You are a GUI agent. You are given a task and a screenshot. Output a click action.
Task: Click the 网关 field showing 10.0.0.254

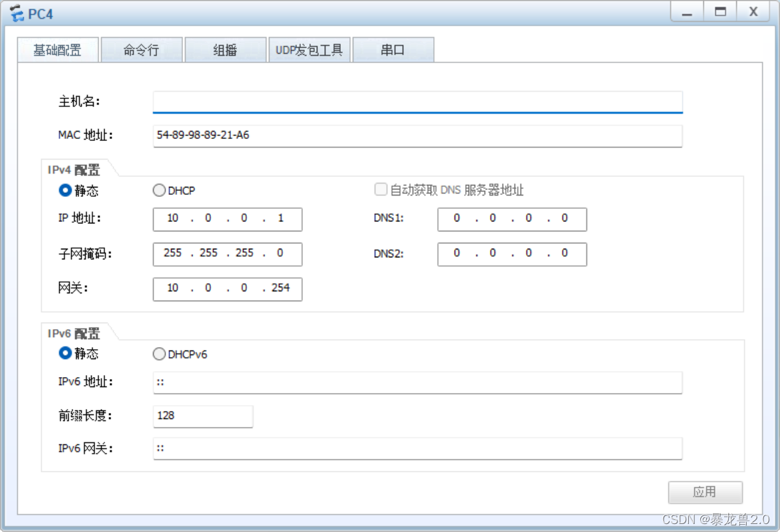(228, 289)
